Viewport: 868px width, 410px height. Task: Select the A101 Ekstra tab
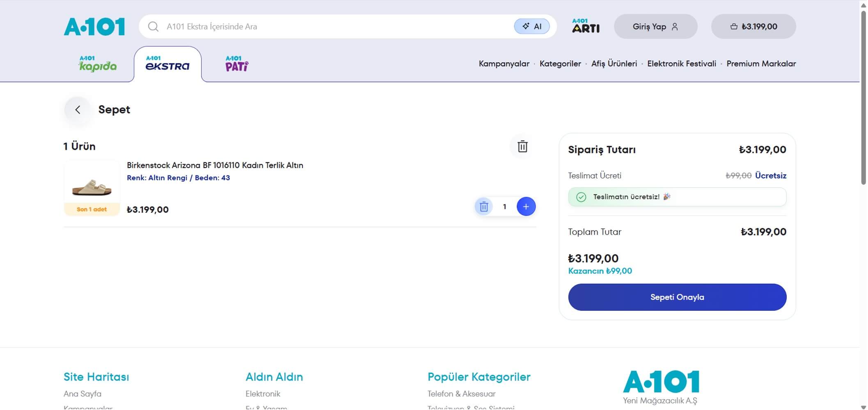click(167, 64)
